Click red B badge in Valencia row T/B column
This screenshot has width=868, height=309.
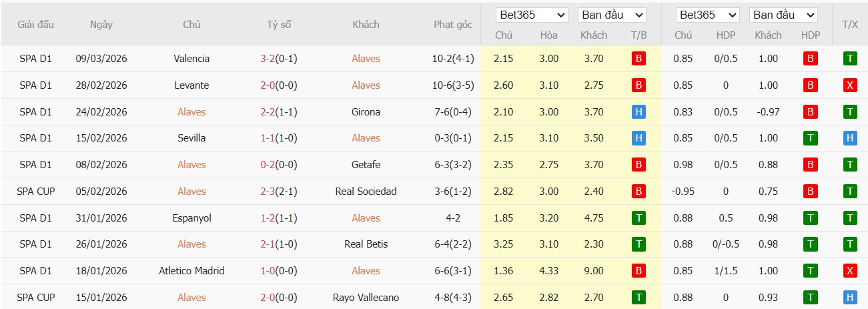click(638, 59)
